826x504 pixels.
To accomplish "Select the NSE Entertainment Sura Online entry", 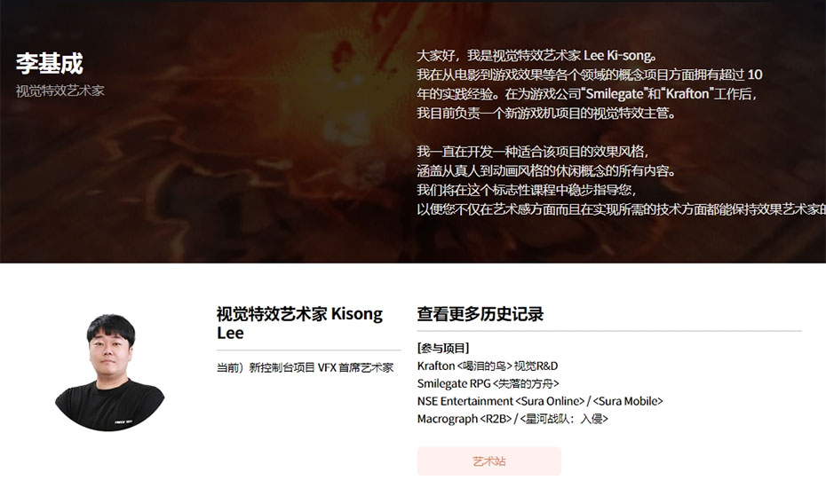I will (540, 401).
